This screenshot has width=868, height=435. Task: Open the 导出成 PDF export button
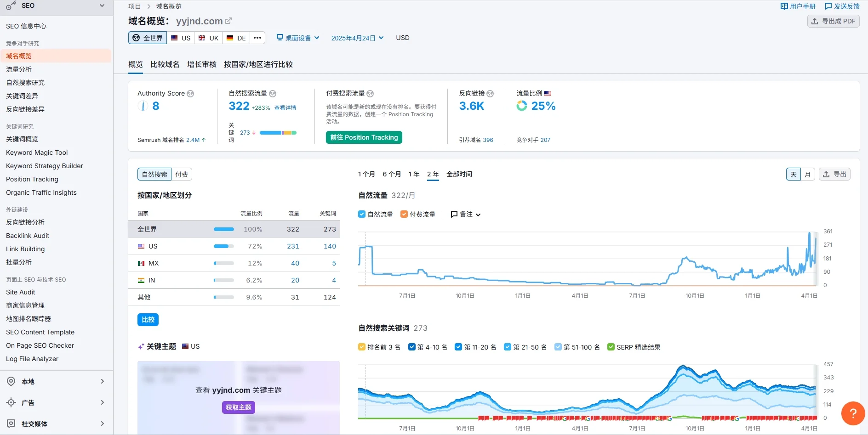tap(833, 21)
